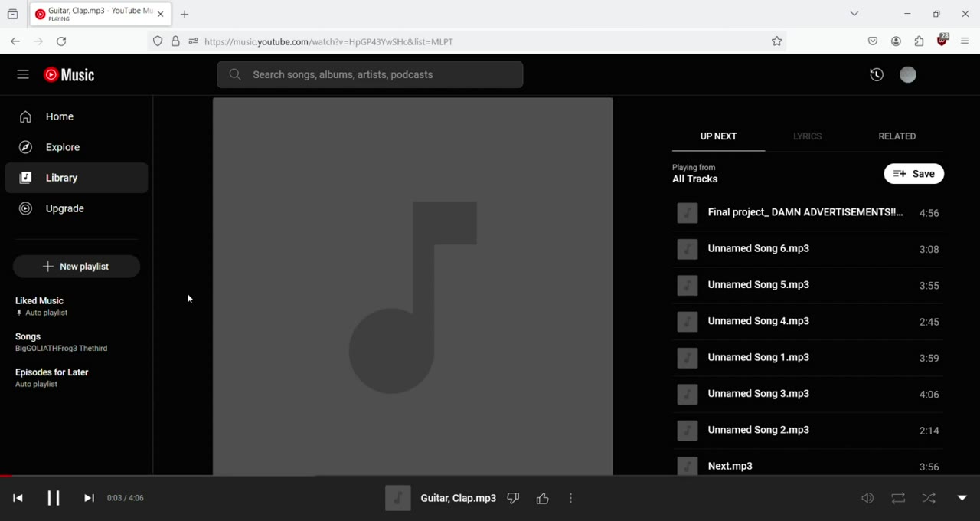
Task: Reload the browser page
Action: [62, 41]
